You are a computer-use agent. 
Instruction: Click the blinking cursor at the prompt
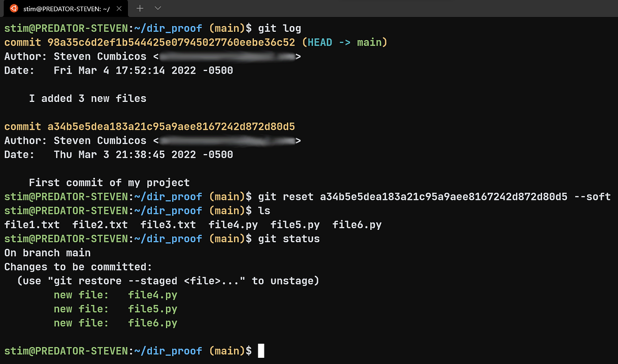(260, 351)
